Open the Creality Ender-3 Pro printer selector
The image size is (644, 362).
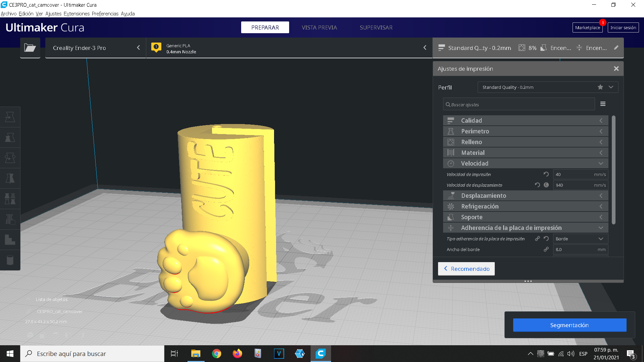click(96, 48)
